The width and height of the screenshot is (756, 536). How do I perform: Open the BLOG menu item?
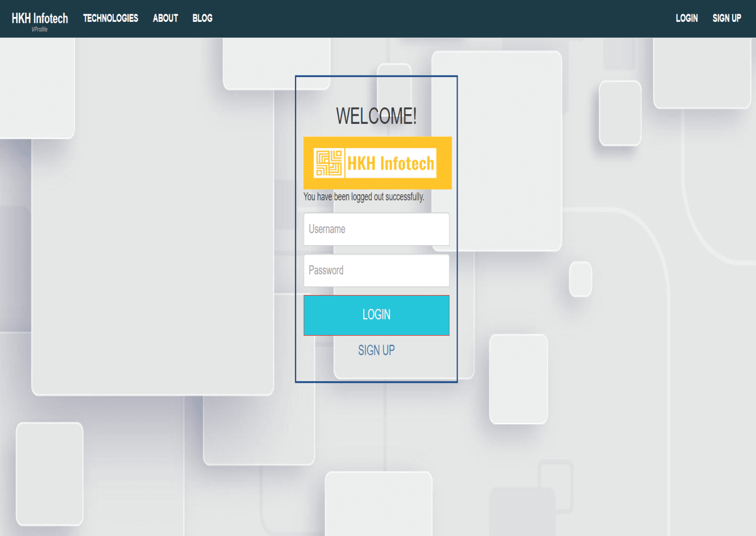point(203,18)
